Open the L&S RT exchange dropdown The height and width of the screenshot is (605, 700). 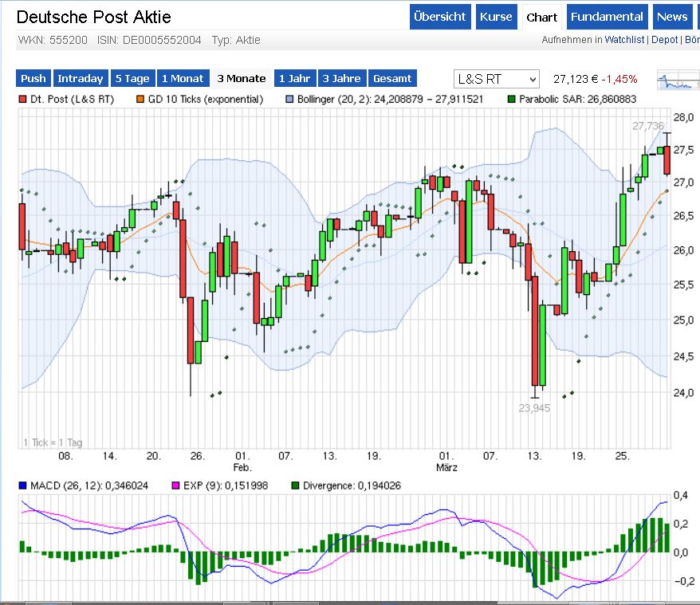click(x=497, y=79)
